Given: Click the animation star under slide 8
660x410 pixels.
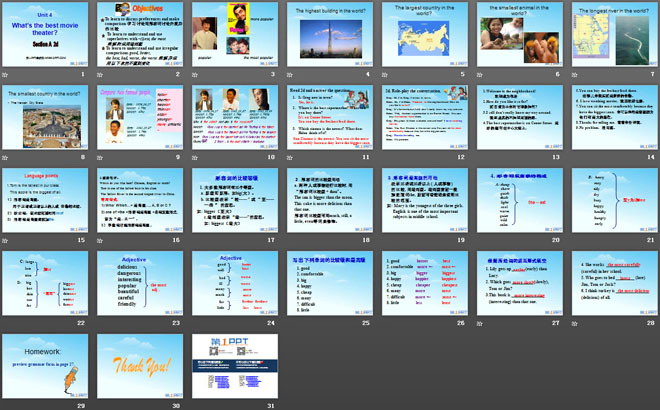Looking at the screenshot, I should click(5, 157).
